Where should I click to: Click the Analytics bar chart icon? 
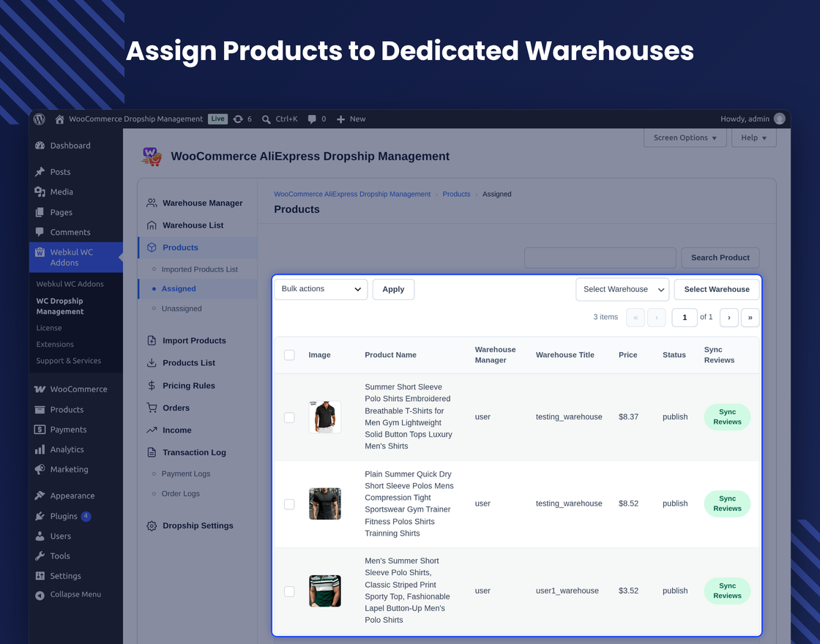(40, 449)
